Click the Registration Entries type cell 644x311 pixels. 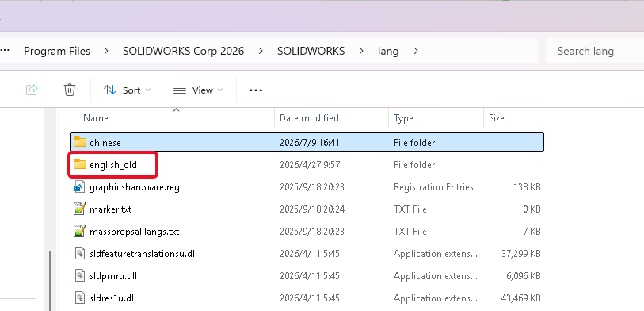[433, 187]
